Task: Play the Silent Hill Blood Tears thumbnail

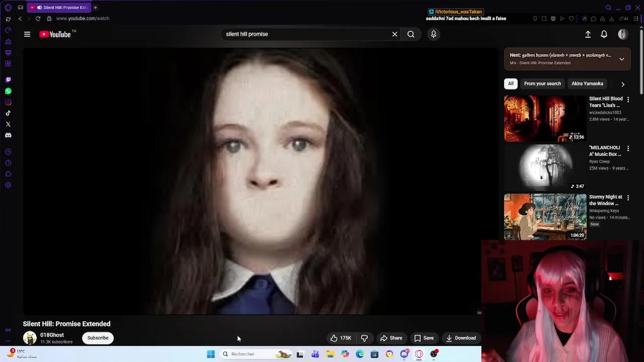Action: pos(545,119)
